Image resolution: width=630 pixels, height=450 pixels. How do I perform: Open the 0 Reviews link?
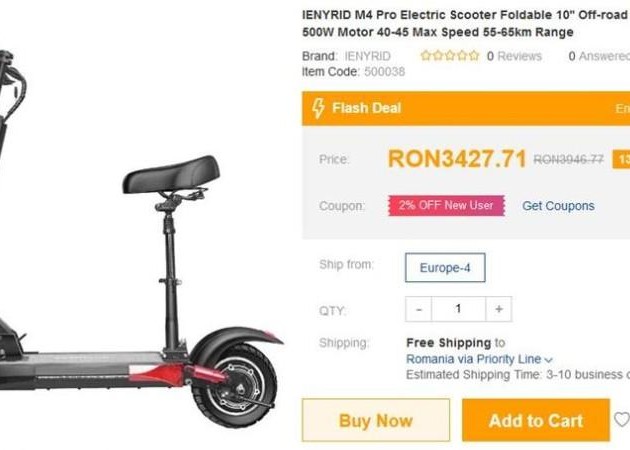pos(514,56)
